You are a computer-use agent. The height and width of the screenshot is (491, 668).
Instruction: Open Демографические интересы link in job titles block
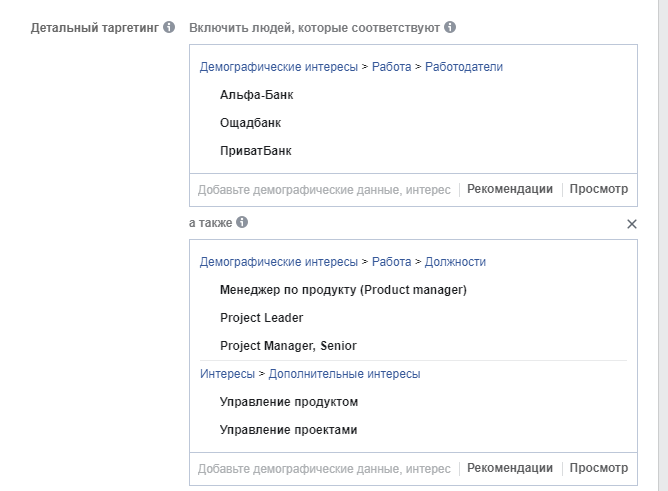click(x=279, y=262)
